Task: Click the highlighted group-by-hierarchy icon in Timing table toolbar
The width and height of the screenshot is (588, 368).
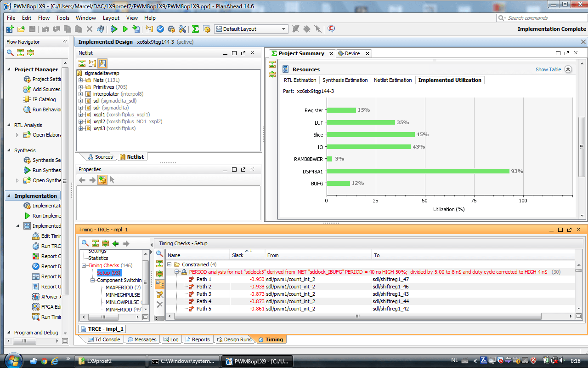Action: tap(159, 284)
